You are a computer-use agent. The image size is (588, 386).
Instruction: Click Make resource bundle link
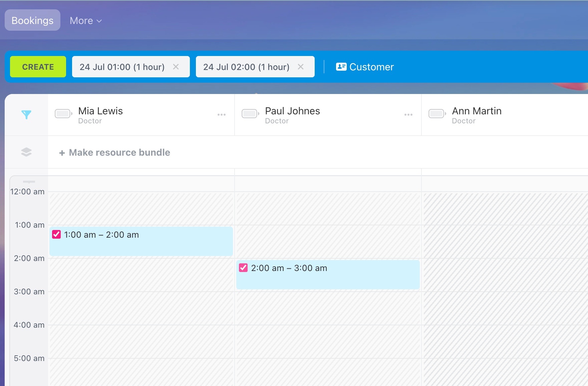pyautogui.click(x=114, y=153)
